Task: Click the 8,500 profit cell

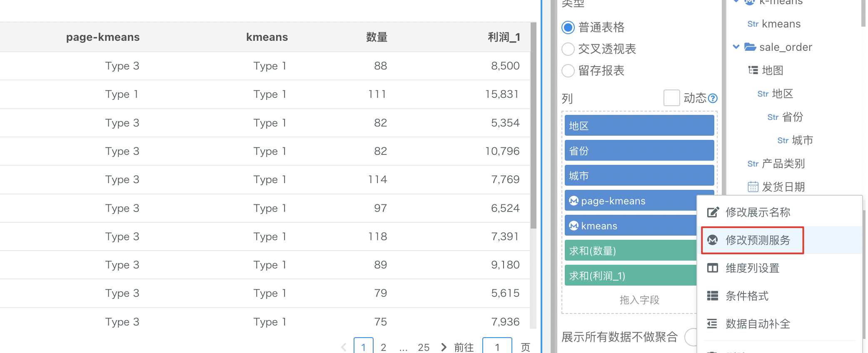Action: tap(505, 66)
